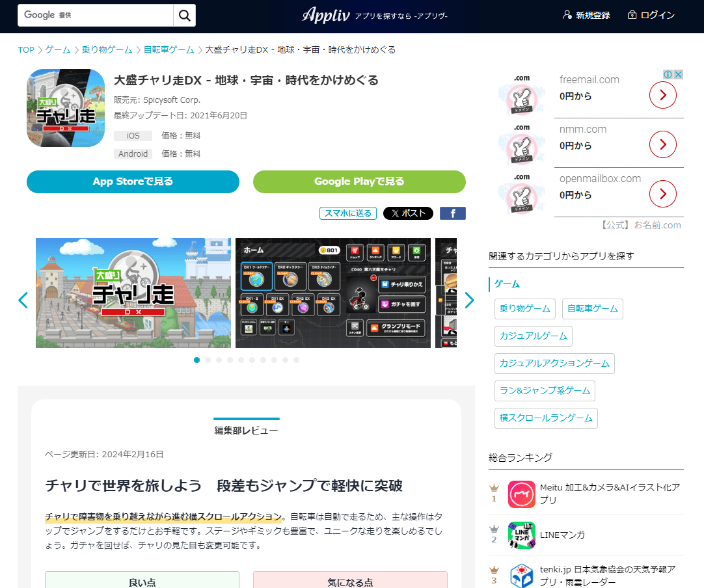The image size is (704, 588).
Task: Click the ログイン lock icon link
Action: coord(651,15)
